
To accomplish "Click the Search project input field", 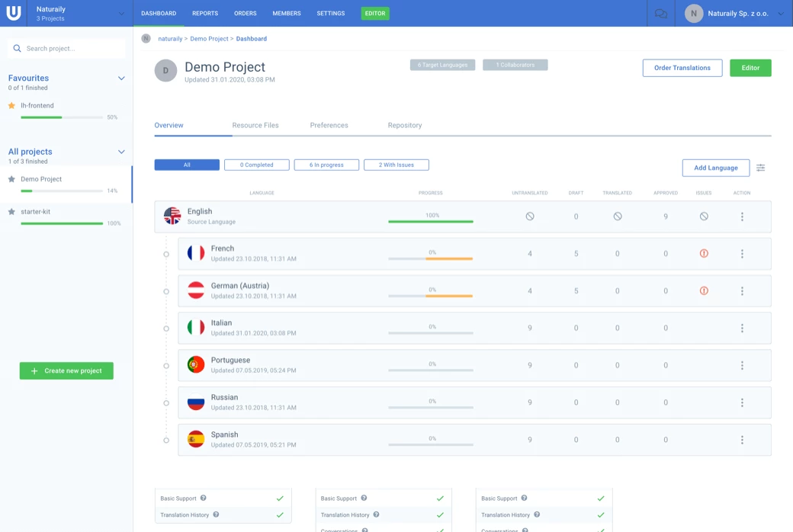I will [x=66, y=49].
